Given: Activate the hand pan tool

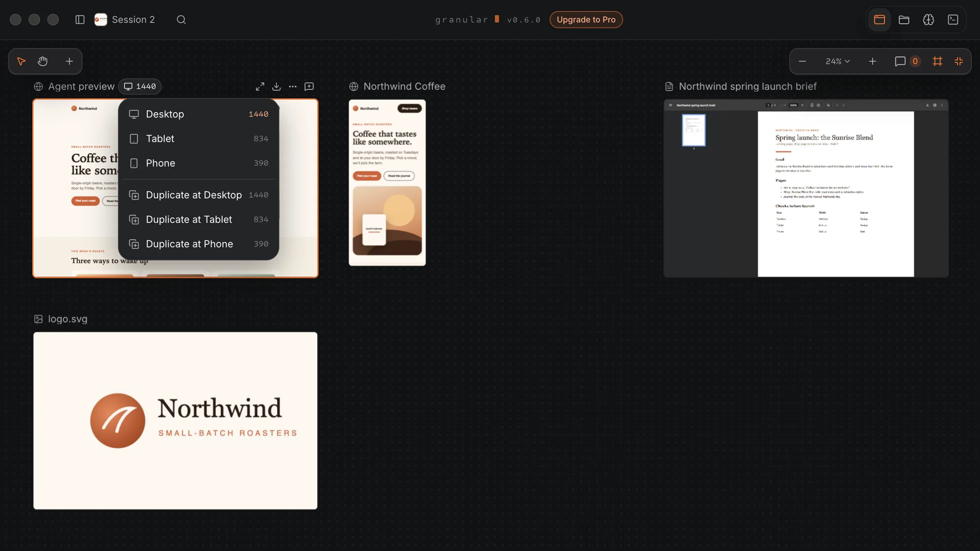Looking at the screenshot, I should 42,61.
